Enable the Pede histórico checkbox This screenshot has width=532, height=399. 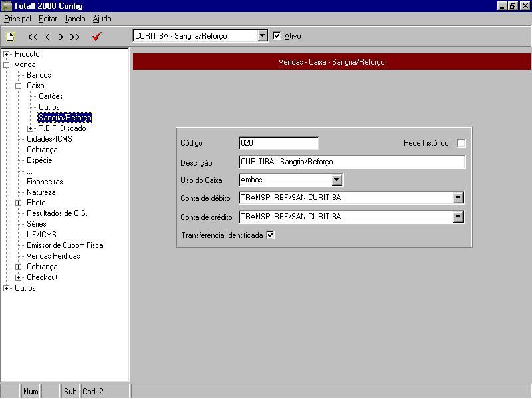point(461,143)
